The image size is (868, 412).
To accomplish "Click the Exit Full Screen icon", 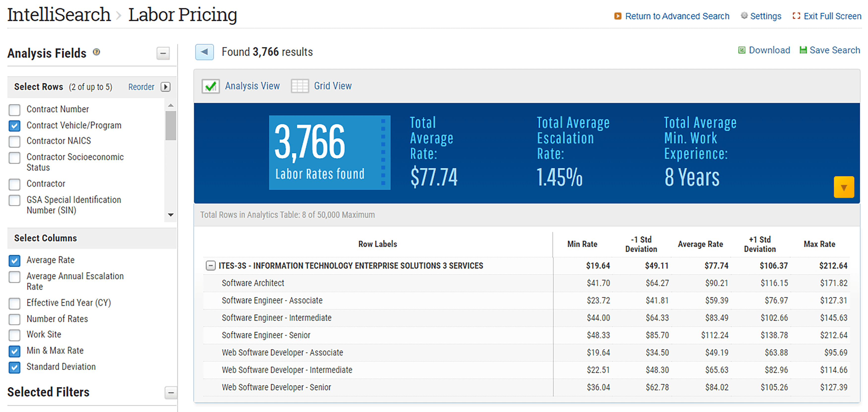I will click(797, 16).
